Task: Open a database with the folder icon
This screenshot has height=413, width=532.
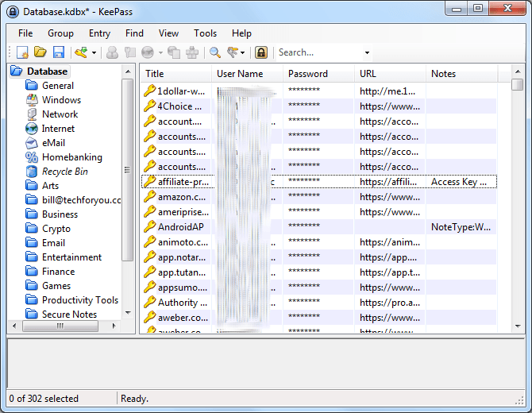Action: click(x=40, y=52)
